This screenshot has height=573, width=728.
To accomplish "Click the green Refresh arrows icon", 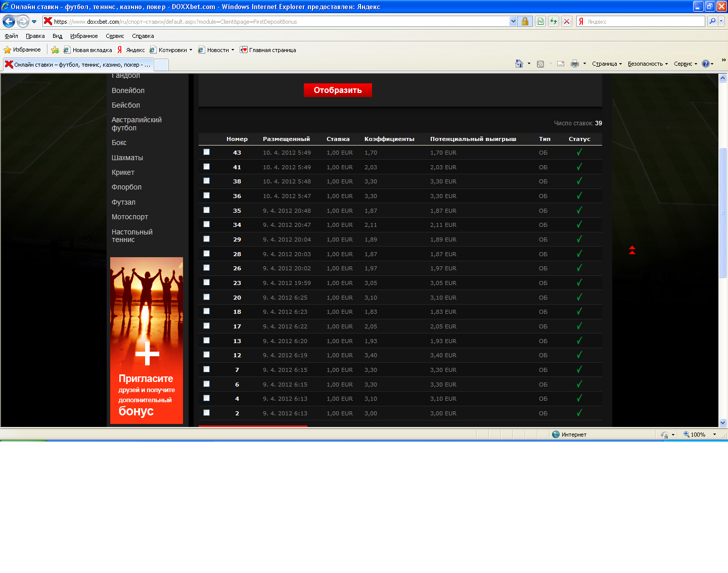I will [x=554, y=21].
